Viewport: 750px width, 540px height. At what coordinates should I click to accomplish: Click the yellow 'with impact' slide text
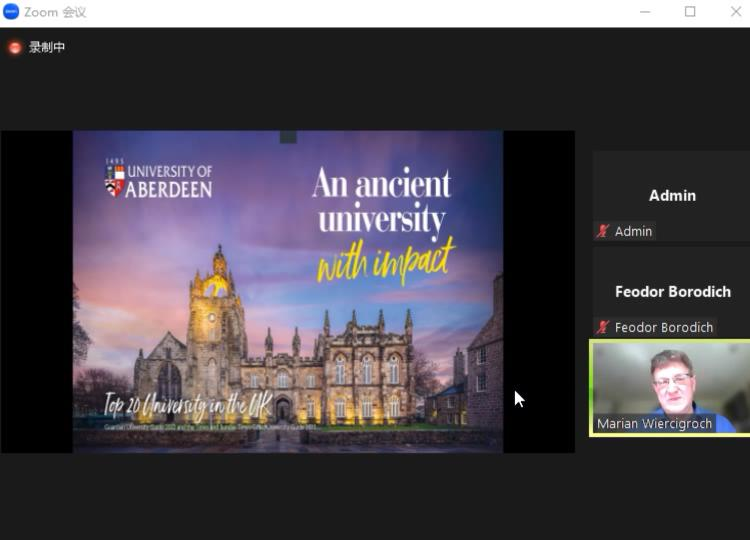click(385, 259)
